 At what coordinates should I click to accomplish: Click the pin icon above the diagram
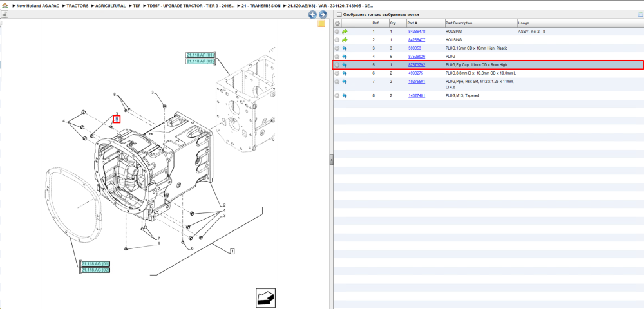[5, 15]
